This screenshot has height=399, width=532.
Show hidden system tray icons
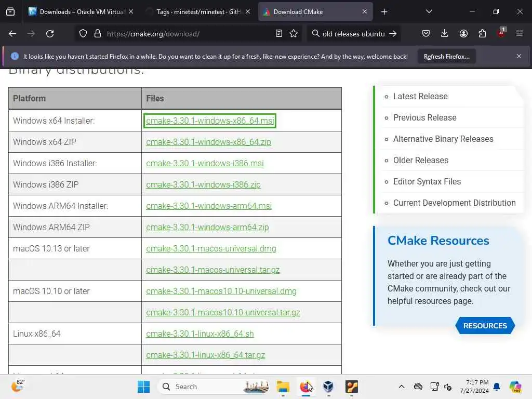click(x=402, y=387)
